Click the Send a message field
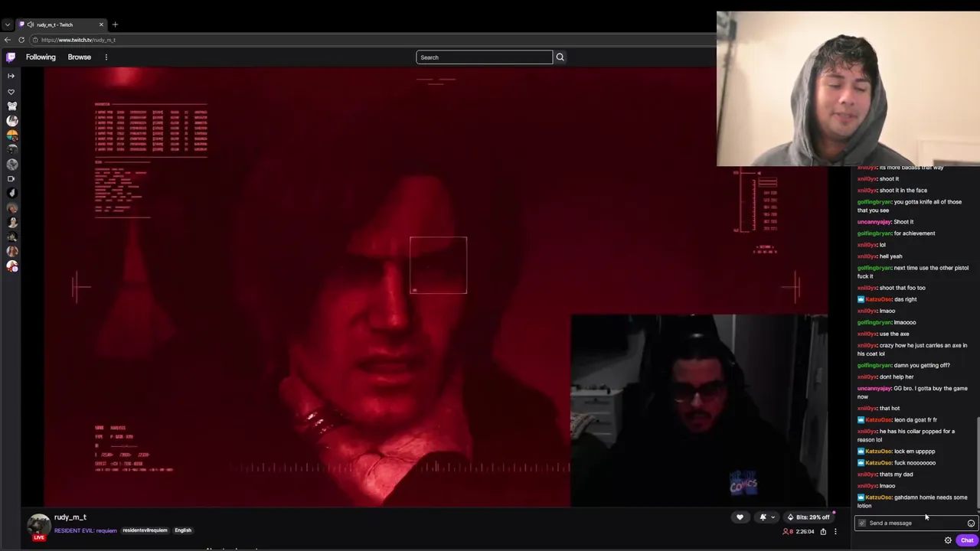The height and width of the screenshot is (551, 980). pos(916,523)
